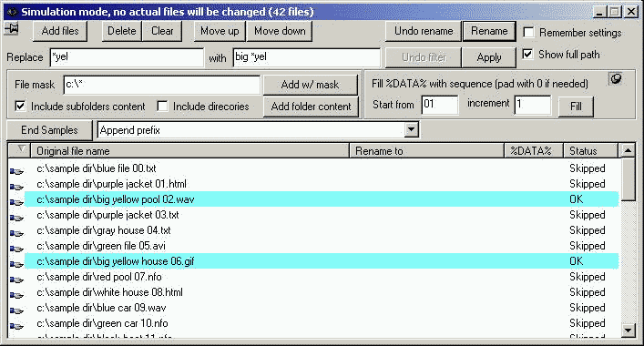The height and width of the screenshot is (346, 644).
Task: Click OK status of big yellow pool row
Action: pos(577,199)
